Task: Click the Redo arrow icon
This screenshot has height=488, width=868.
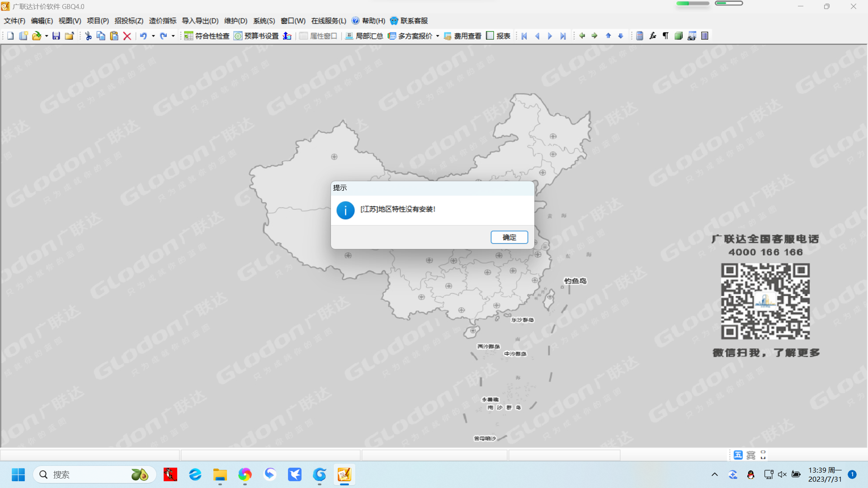Action: pos(163,36)
